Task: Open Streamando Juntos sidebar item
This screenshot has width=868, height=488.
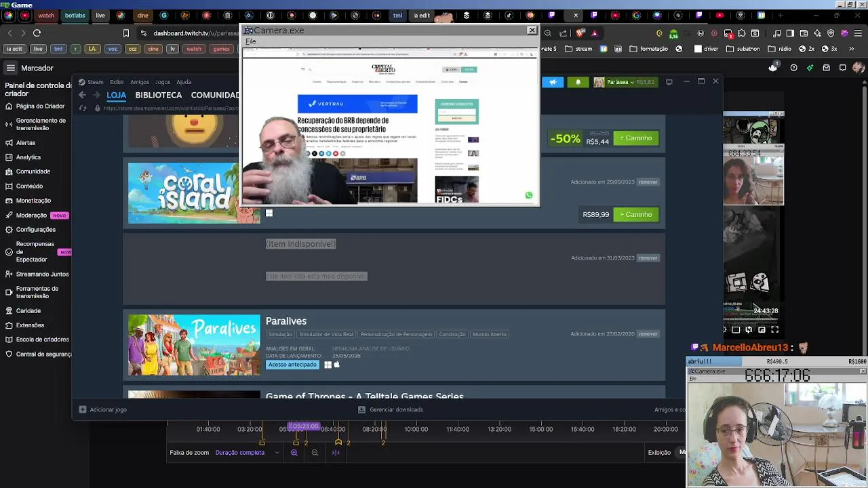Action: pyautogui.click(x=37, y=274)
